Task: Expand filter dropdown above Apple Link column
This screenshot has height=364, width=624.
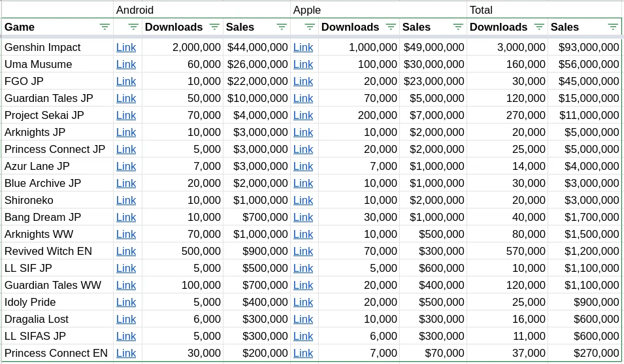Action: click(310, 27)
